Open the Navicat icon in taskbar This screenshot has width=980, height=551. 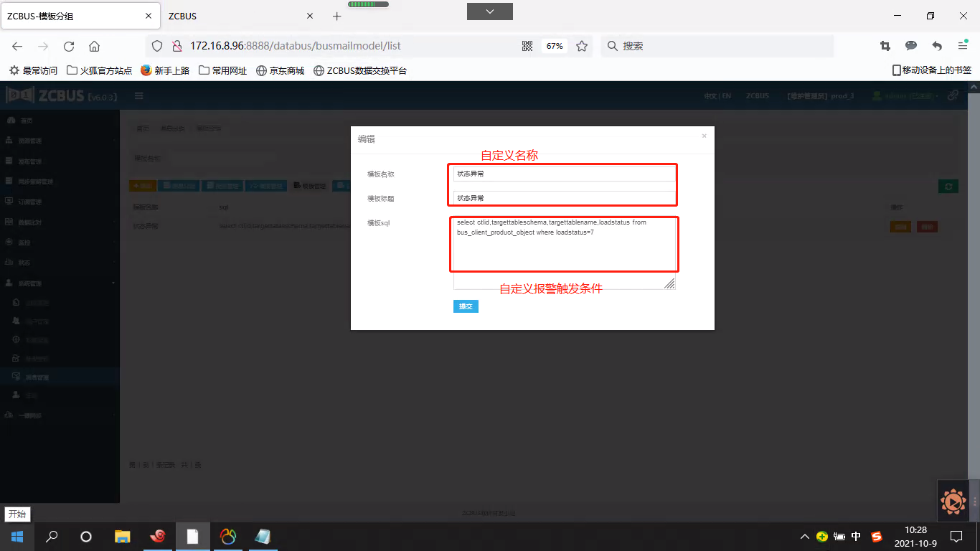(227, 536)
